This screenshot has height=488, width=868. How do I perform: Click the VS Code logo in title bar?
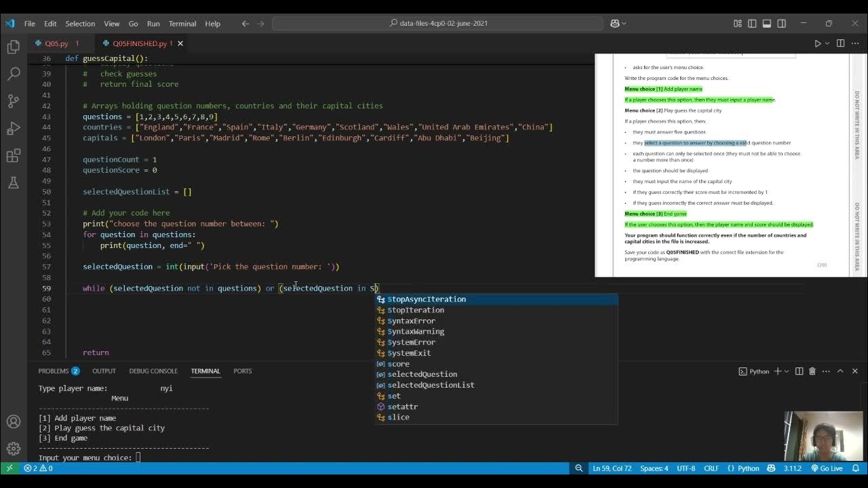[9, 23]
